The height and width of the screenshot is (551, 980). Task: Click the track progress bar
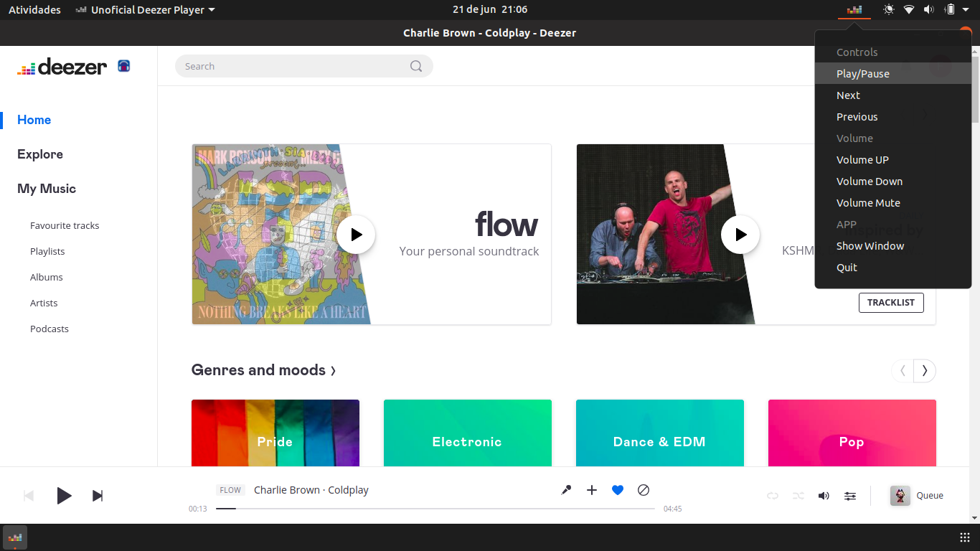[435, 509]
